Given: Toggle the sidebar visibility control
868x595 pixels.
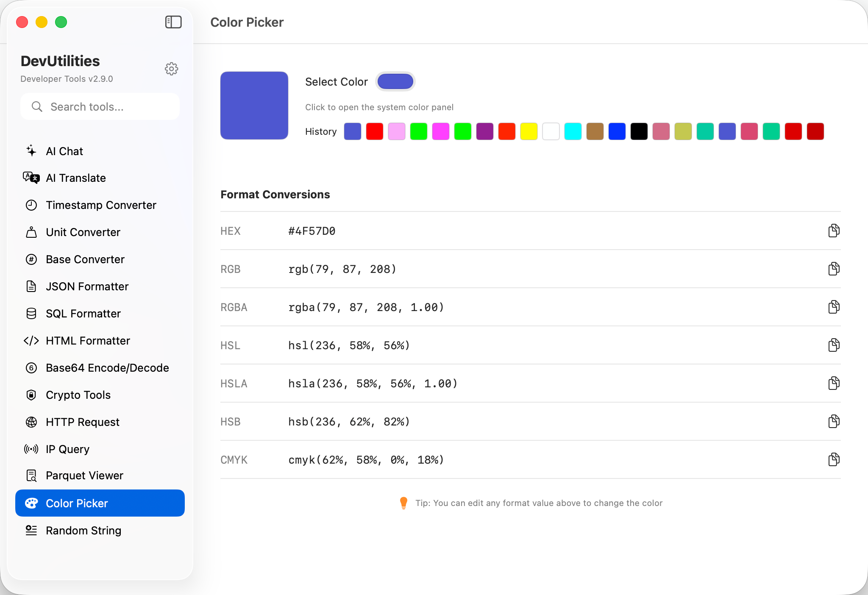Looking at the screenshot, I should 173,22.
